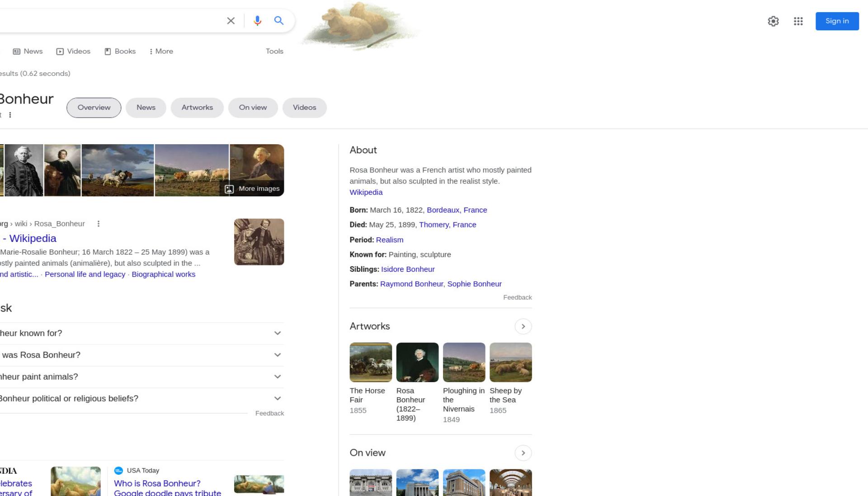Viewport: 868px width, 496px height.
Task: Open options dots under Bonheur heading
Action: (x=10, y=115)
